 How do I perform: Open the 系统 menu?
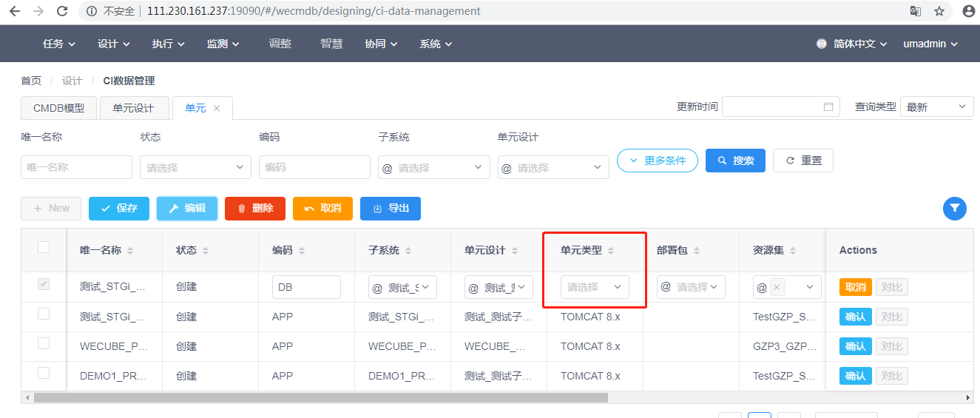(436, 44)
